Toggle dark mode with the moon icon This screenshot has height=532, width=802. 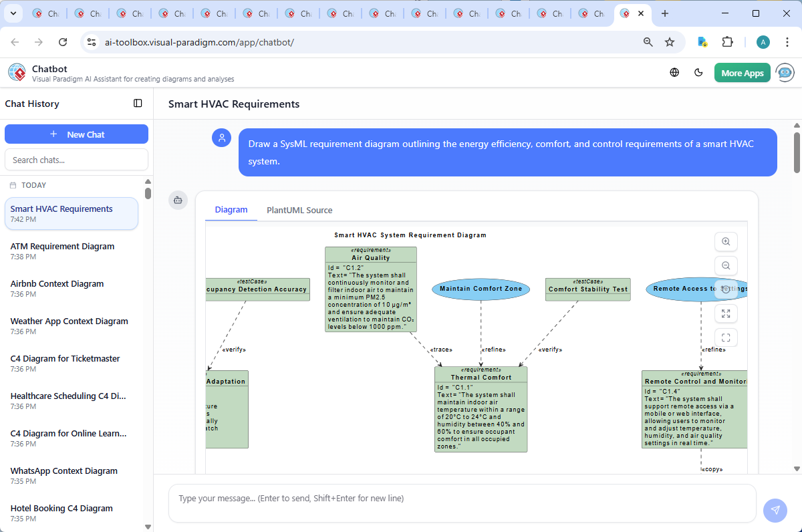698,72
